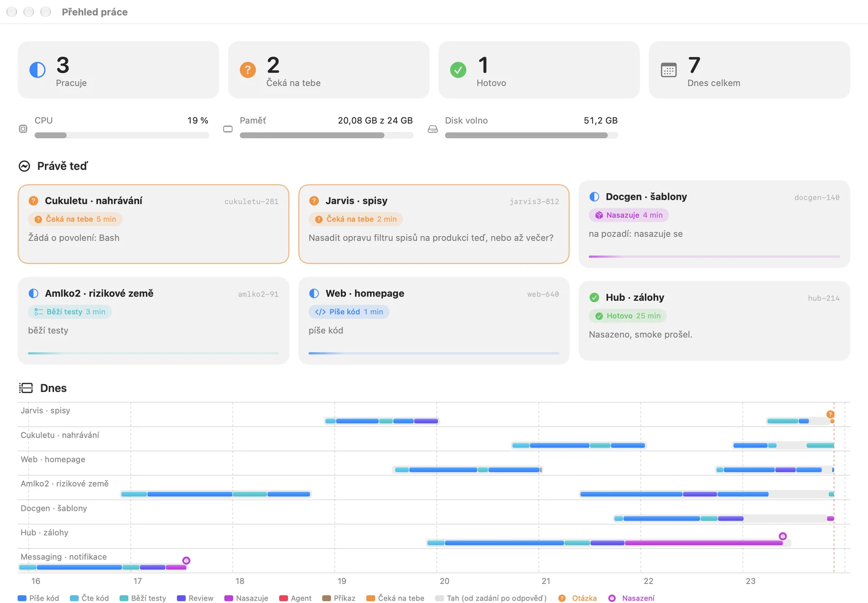Click the question icon beside Jarvis · spisy title
The image size is (868, 603).
coord(314,201)
